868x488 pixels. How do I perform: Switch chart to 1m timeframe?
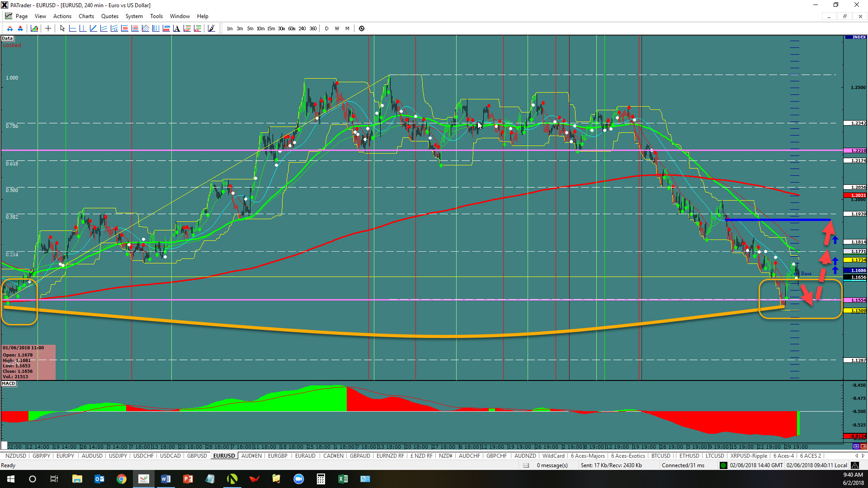coord(230,28)
